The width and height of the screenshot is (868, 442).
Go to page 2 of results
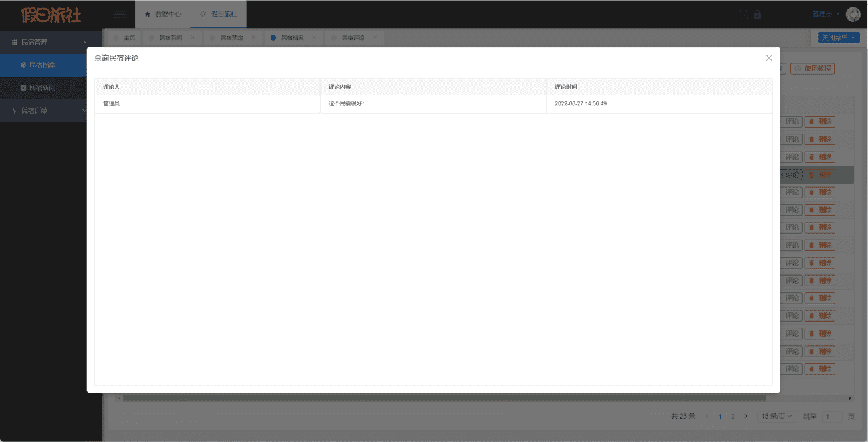coord(733,417)
